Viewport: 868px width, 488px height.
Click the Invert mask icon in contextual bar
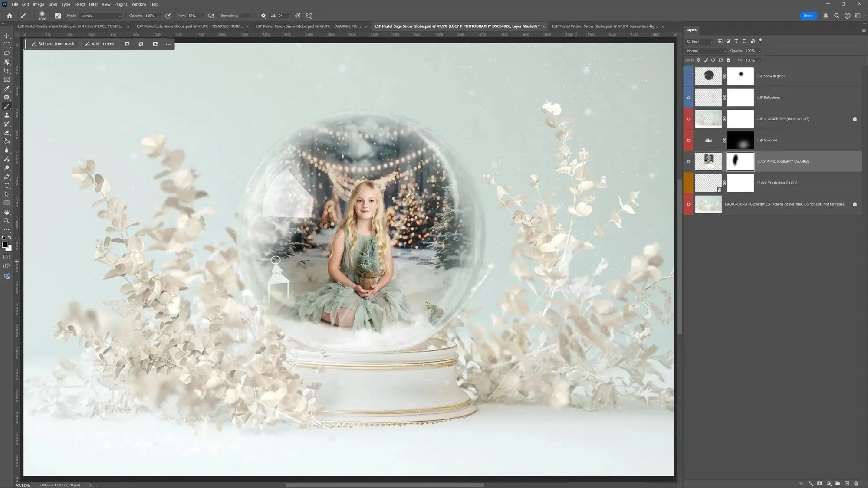[x=141, y=44]
